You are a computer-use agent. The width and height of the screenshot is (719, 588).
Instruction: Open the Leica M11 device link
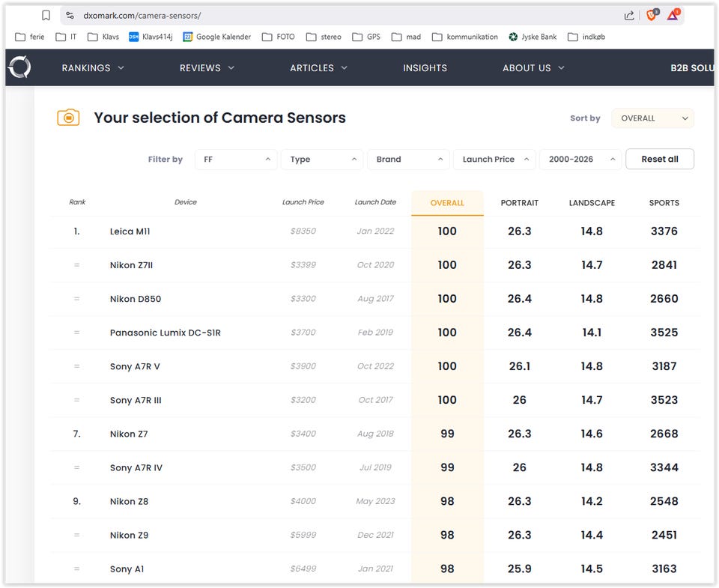[x=130, y=231]
